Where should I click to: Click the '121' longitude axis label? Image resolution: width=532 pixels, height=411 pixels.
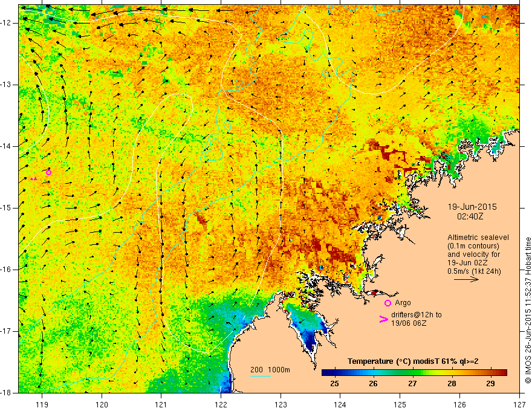tap(161, 404)
